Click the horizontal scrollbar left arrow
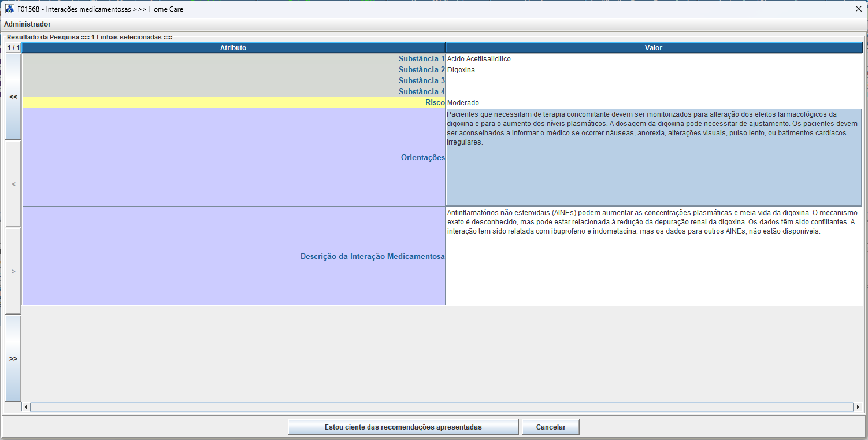 [26, 407]
